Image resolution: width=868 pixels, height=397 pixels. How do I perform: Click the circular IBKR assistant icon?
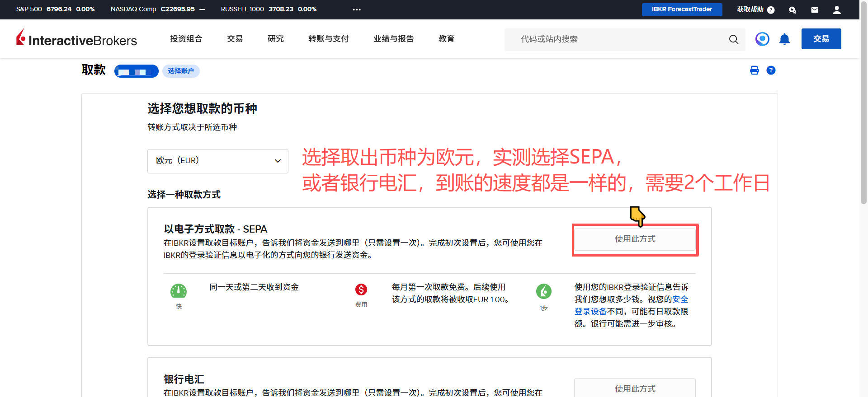(762, 39)
